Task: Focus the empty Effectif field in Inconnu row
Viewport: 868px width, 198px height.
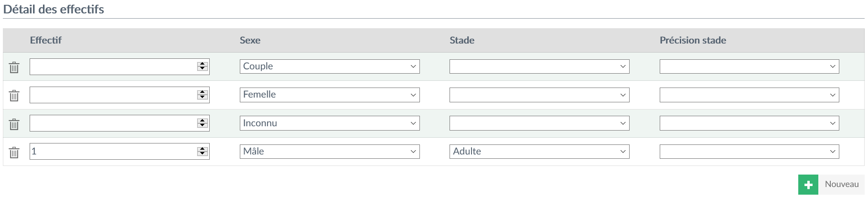Action: point(119,123)
